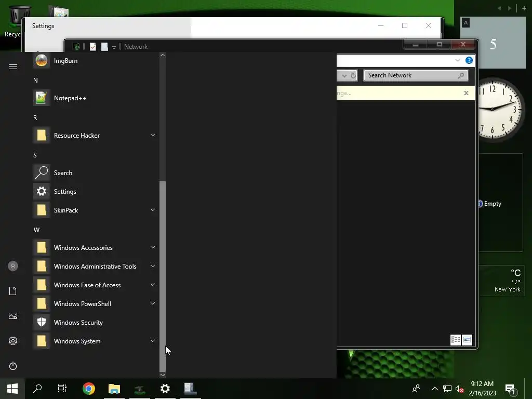The width and height of the screenshot is (532, 399).
Task: Open user account icon in Start sidebar
Action: (13, 266)
